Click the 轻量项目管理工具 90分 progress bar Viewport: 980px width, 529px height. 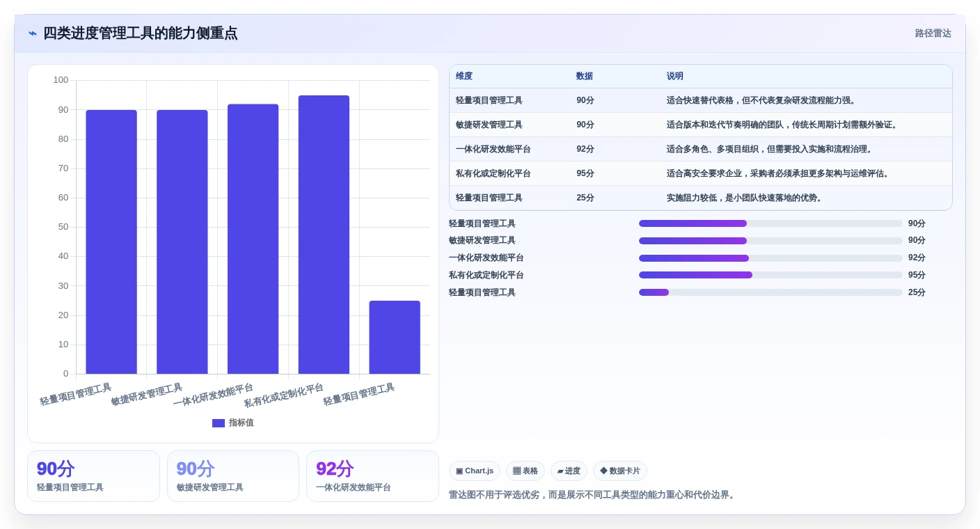(770, 223)
